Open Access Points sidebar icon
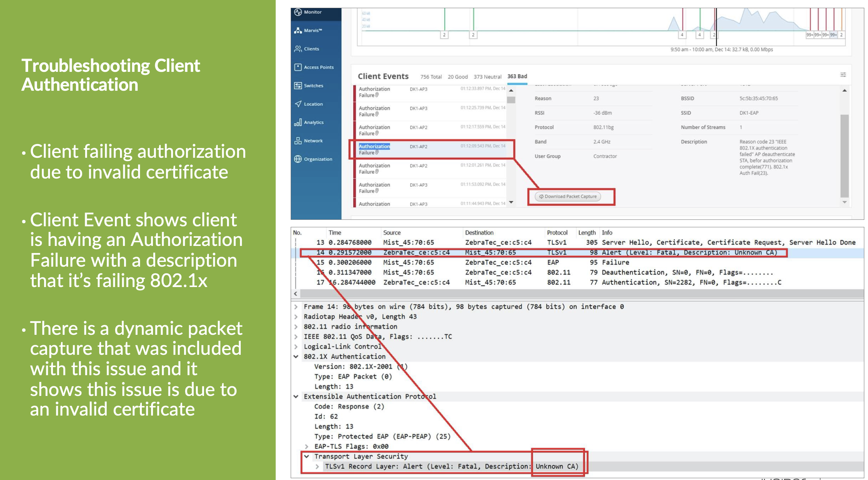 pyautogui.click(x=298, y=67)
